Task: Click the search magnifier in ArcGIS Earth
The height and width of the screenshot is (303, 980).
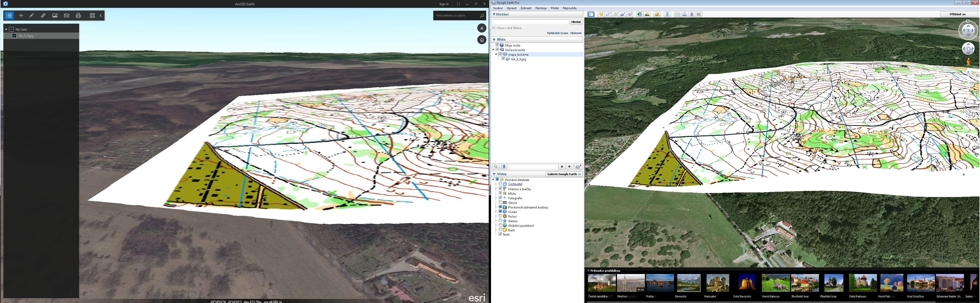Action: click(x=482, y=16)
